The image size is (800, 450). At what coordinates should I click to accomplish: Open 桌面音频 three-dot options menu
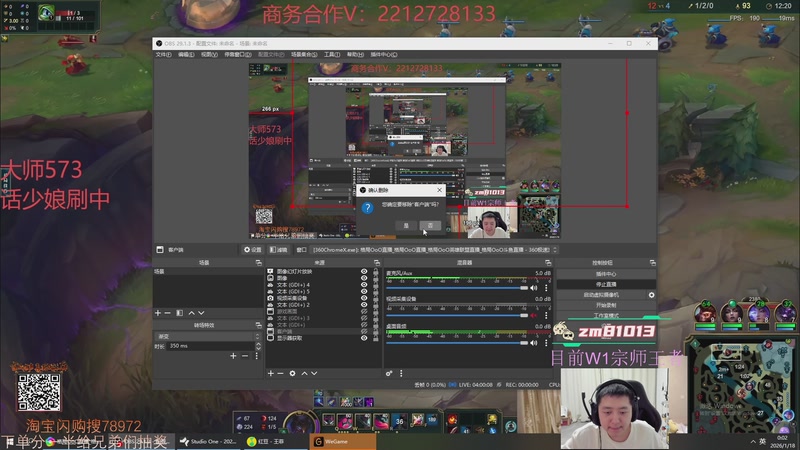coord(546,343)
